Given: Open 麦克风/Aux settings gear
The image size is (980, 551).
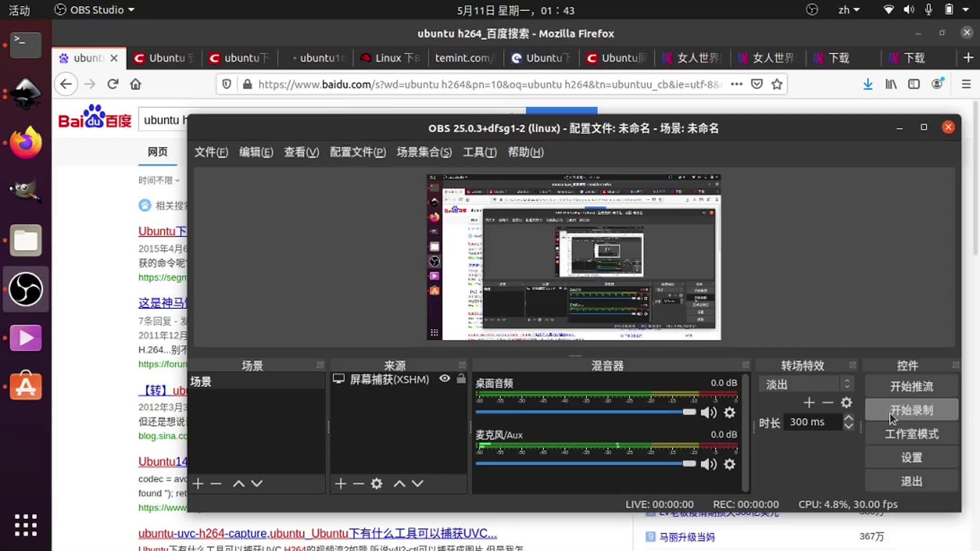Looking at the screenshot, I should (x=730, y=464).
